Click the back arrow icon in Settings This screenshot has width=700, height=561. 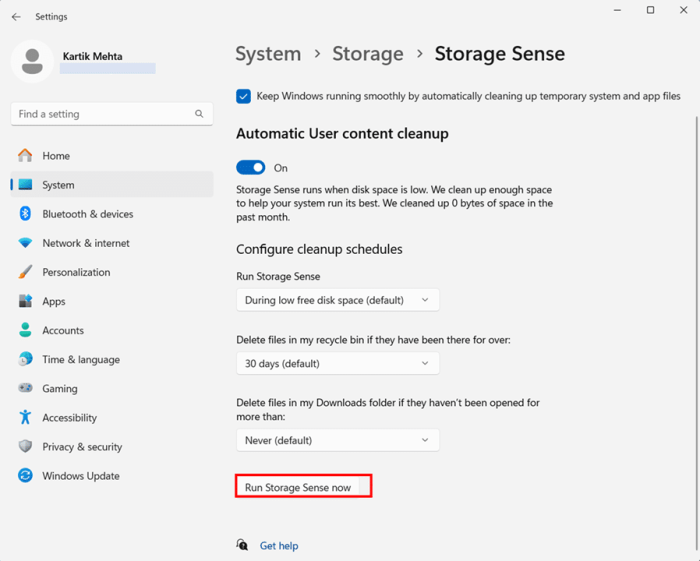coord(16,17)
